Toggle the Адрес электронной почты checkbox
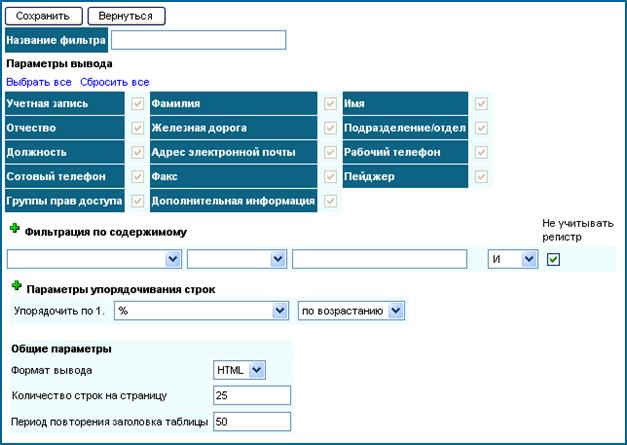The image size is (627, 445). pos(330,152)
